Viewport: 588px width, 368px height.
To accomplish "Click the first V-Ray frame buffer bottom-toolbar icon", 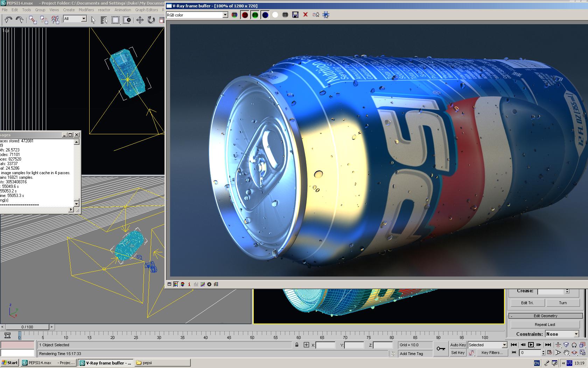I will coord(169,284).
